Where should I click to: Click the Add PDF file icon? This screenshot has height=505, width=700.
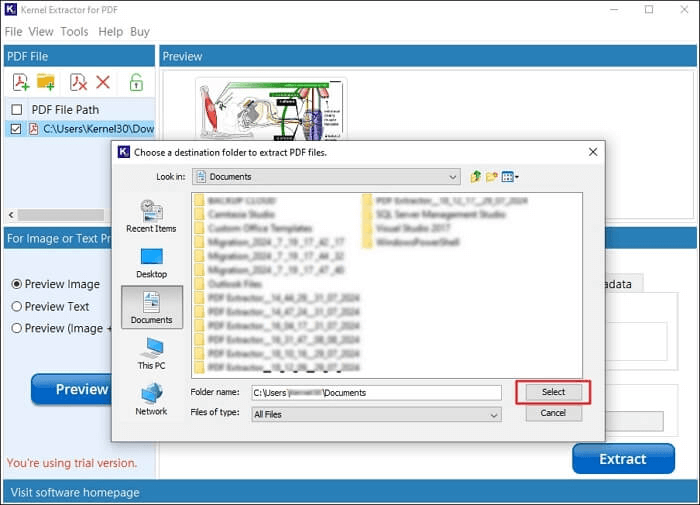click(21, 82)
